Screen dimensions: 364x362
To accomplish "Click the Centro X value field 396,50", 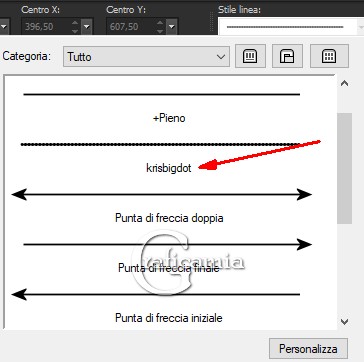I will [46, 26].
